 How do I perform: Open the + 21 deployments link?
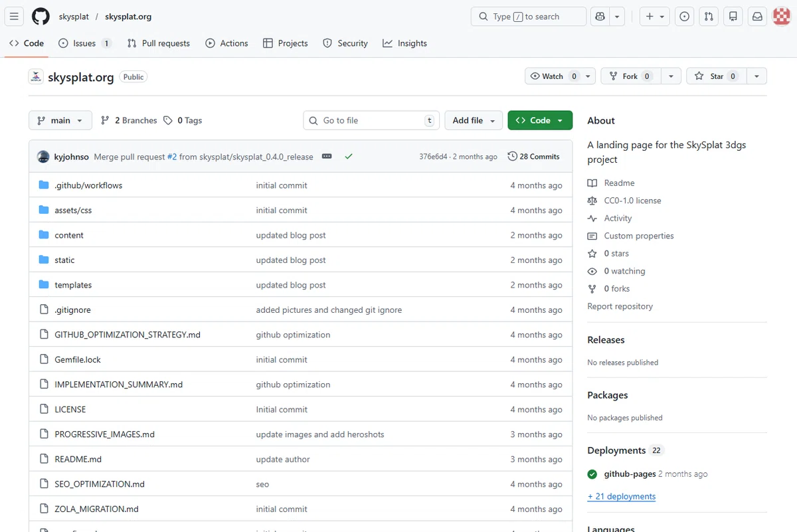(x=622, y=496)
